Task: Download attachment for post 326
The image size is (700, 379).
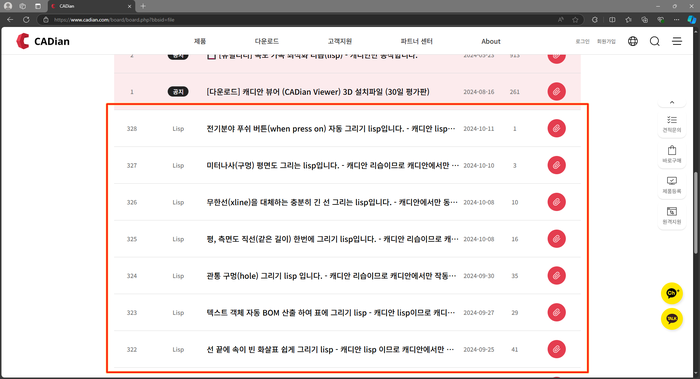Action: pos(556,202)
